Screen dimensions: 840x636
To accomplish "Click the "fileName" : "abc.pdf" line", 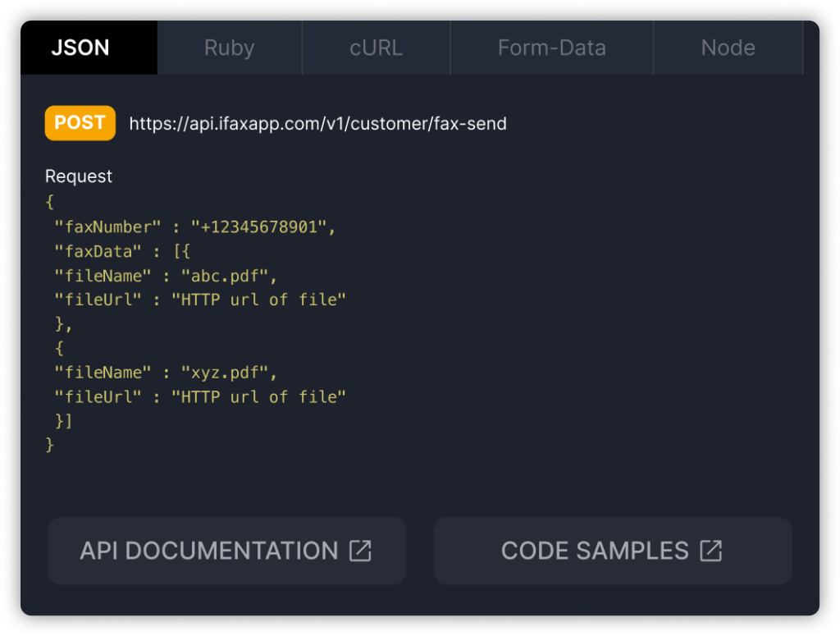I will (x=166, y=276).
